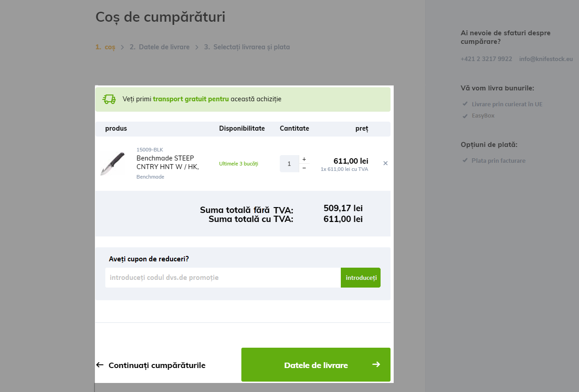The image size is (579, 392).
Task: Increase quantity with the plus button
Action: [304, 159]
